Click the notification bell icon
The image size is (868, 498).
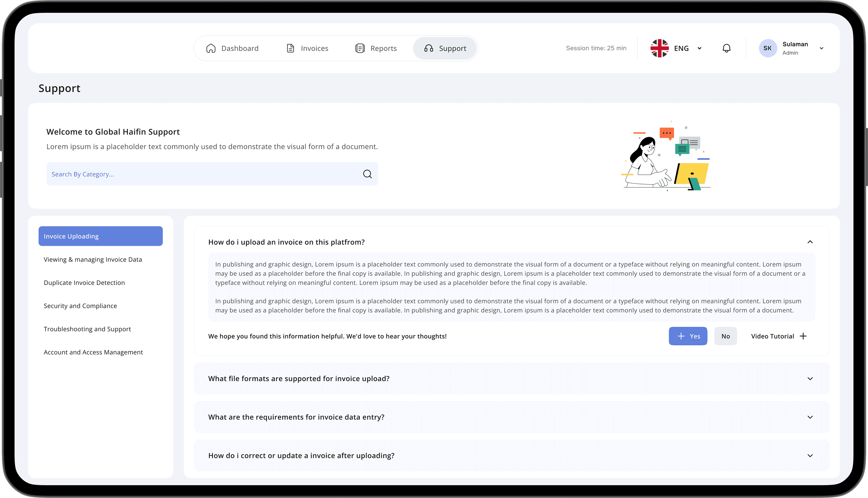[x=726, y=48]
